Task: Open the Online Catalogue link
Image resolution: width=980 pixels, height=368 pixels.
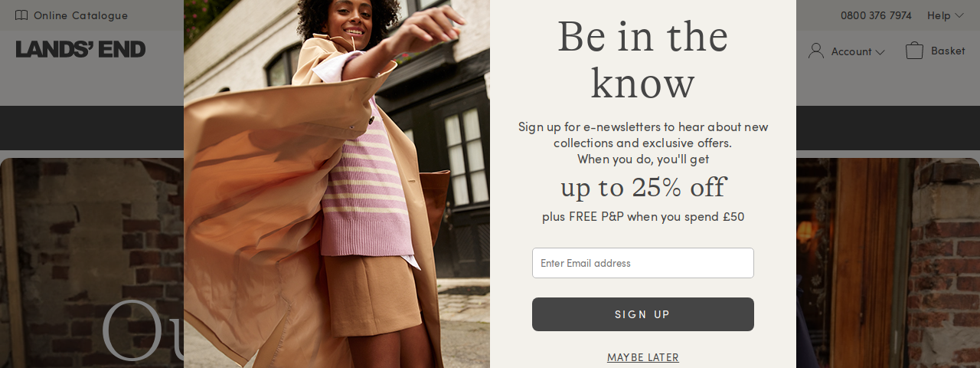Action: click(80, 15)
